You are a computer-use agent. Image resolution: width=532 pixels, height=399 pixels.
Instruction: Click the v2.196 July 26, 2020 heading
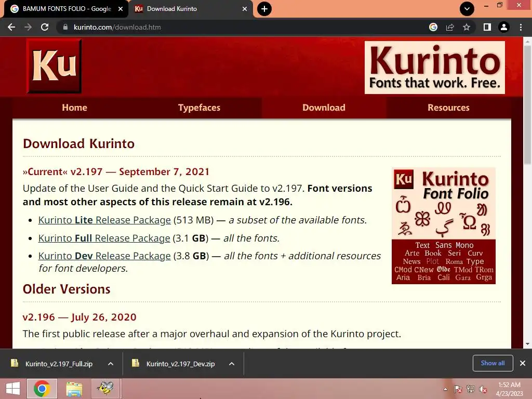tap(79, 317)
